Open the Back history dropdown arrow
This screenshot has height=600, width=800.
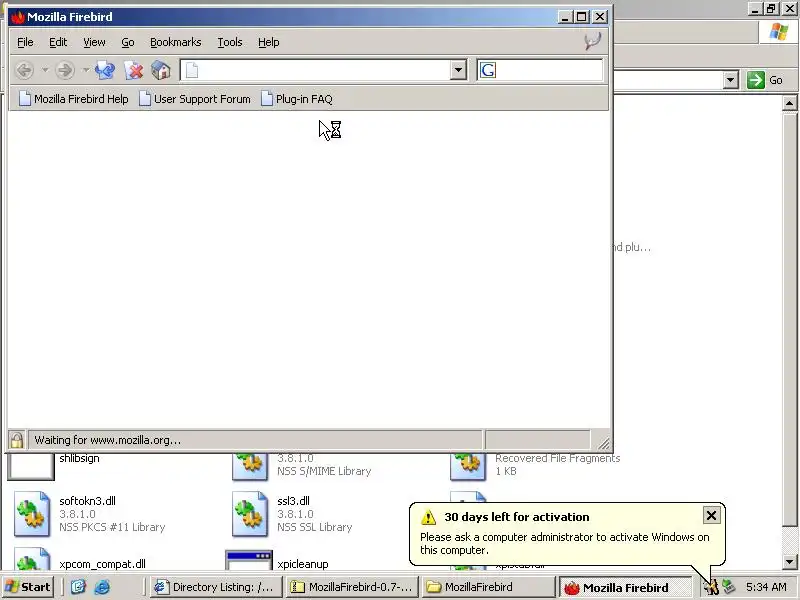pyautogui.click(x=45, y=70)
